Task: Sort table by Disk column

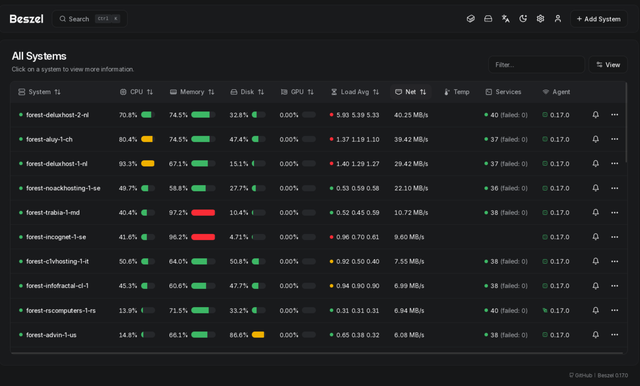Action: coord(247,92)
